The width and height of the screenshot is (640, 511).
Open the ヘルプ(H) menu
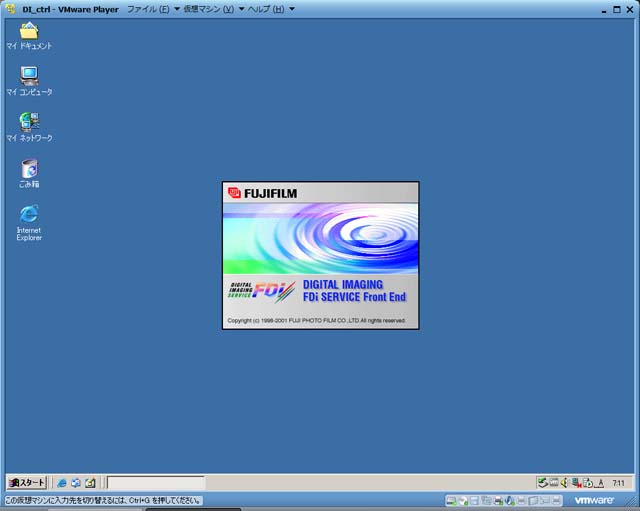click(x=271, y=9)
